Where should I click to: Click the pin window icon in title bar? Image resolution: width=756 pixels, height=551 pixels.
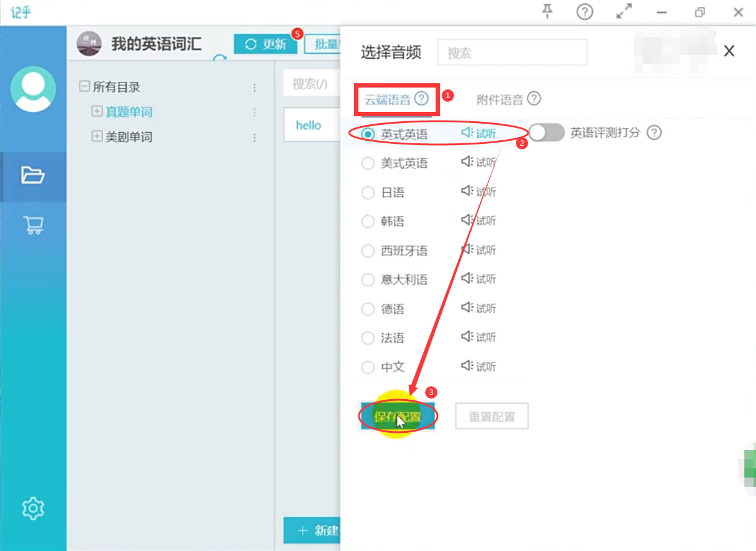coord(548,12)
